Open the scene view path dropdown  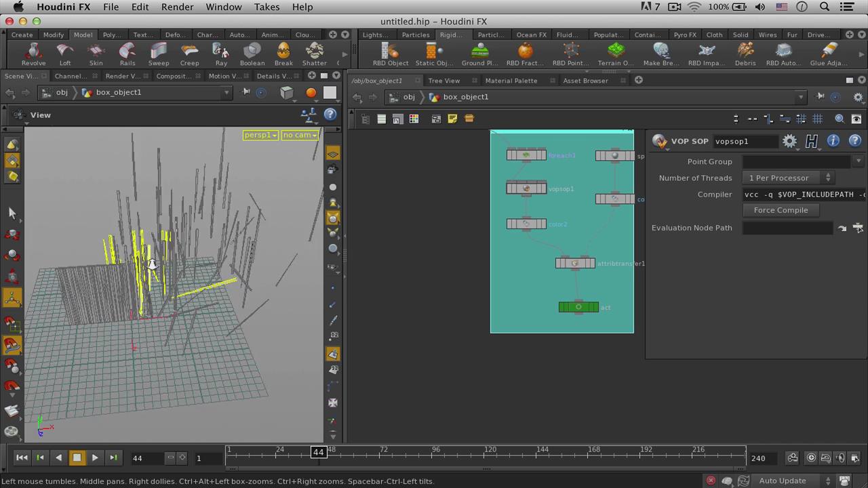click(x=227, y=92)
